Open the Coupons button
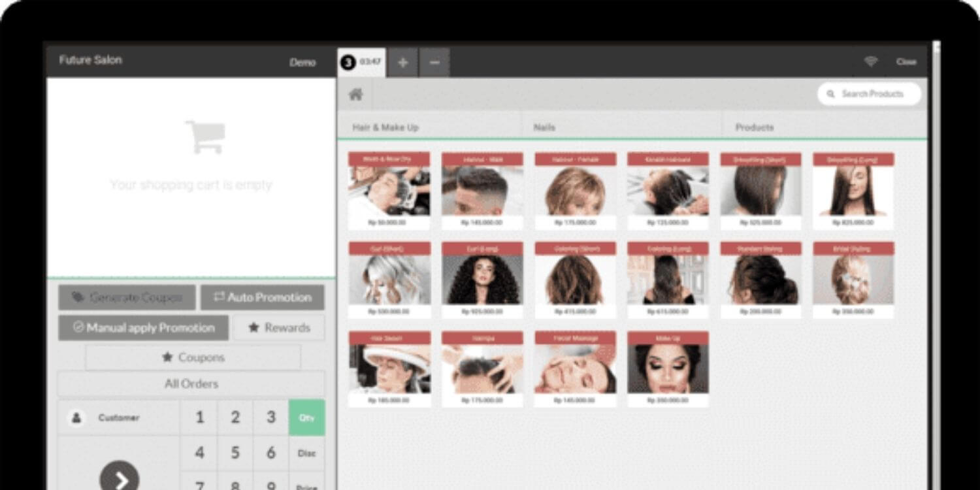Image resolution: width=980 pixels, height=490 pixels. point(193,357)
